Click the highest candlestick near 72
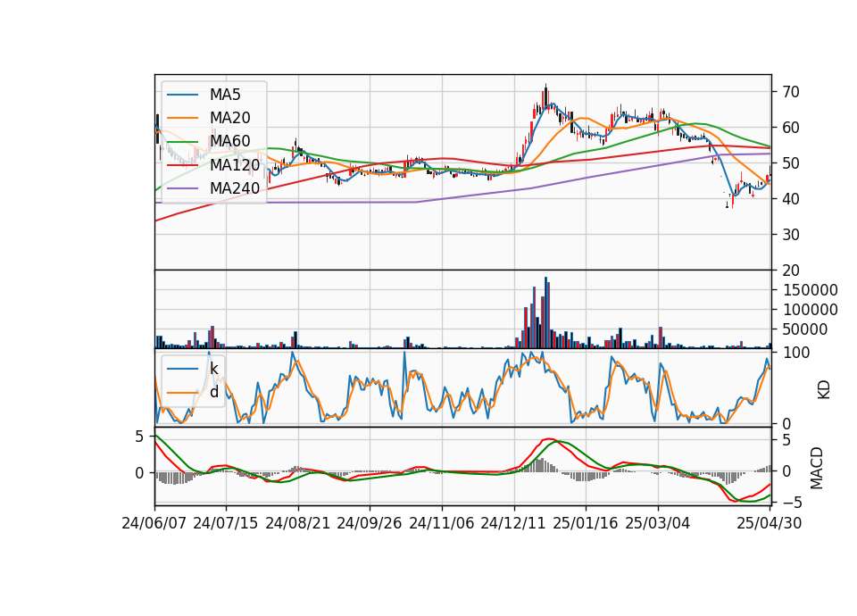This screenshot has width=857, height=616. (x=545, y=96)
